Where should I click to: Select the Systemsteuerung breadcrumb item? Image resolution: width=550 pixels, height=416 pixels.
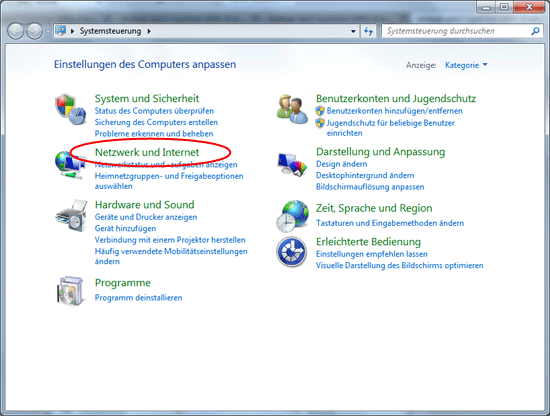click(x=110, y=31)
